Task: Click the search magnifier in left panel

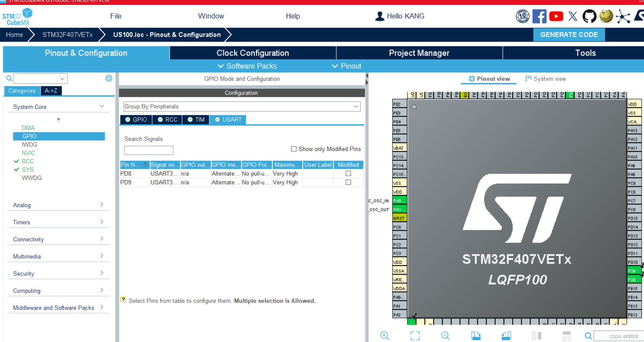Action: click(9, 78)
